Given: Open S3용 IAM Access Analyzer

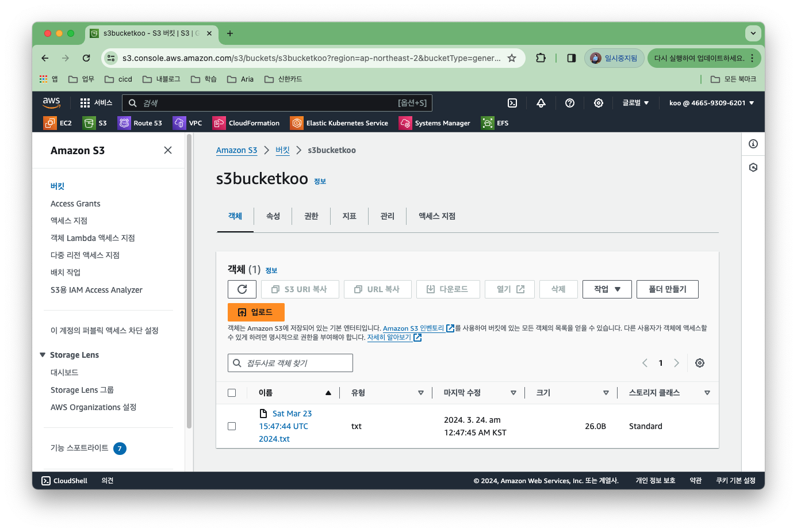Looking at the screenshot, I should 97,290.
